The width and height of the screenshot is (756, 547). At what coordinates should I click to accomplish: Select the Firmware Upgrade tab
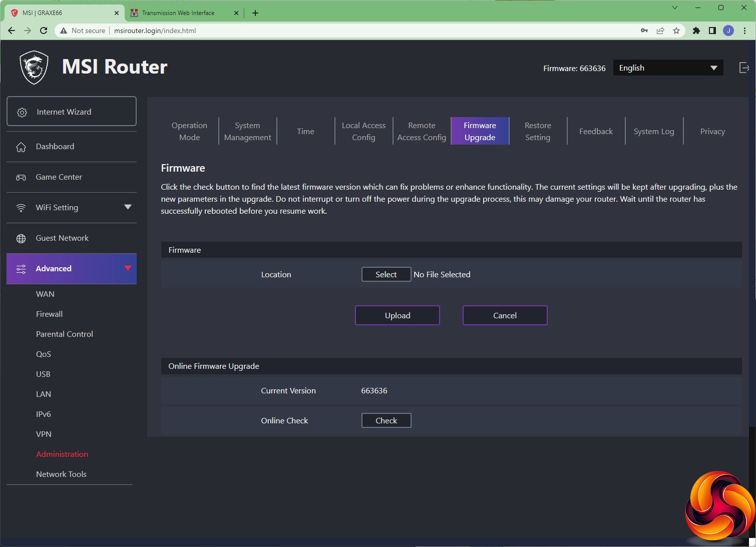pyautogui.click(x=480, y=131)
